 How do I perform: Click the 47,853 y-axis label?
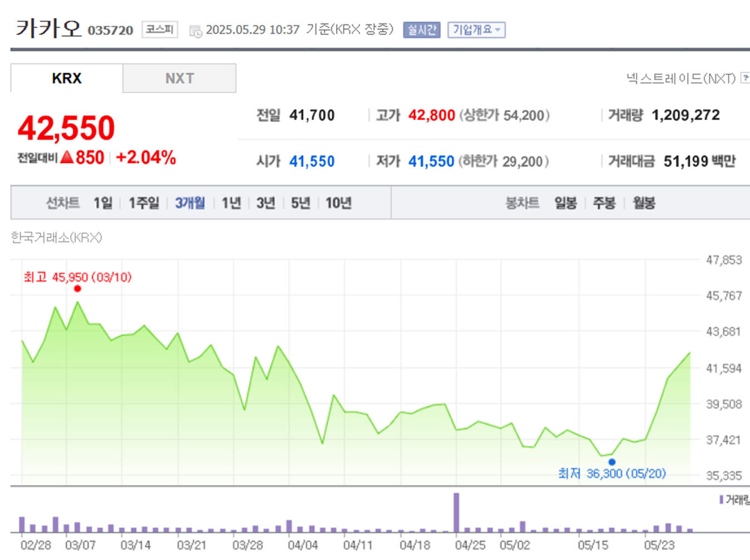724,260
